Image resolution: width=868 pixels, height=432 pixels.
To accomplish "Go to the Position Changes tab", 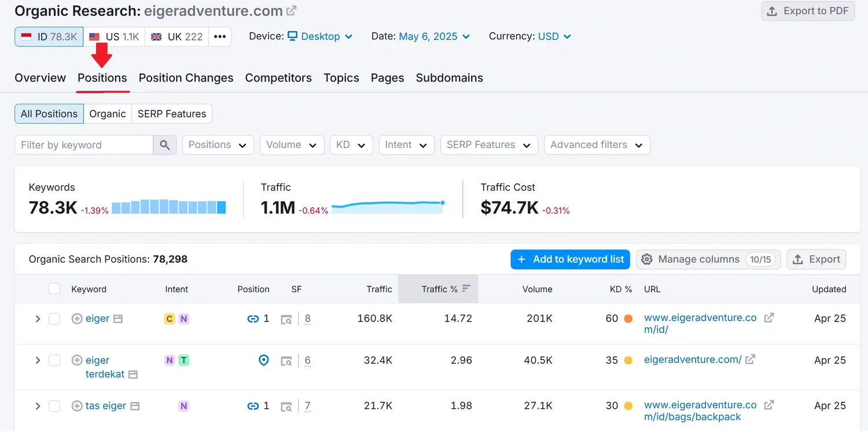I will pos(186,78).
